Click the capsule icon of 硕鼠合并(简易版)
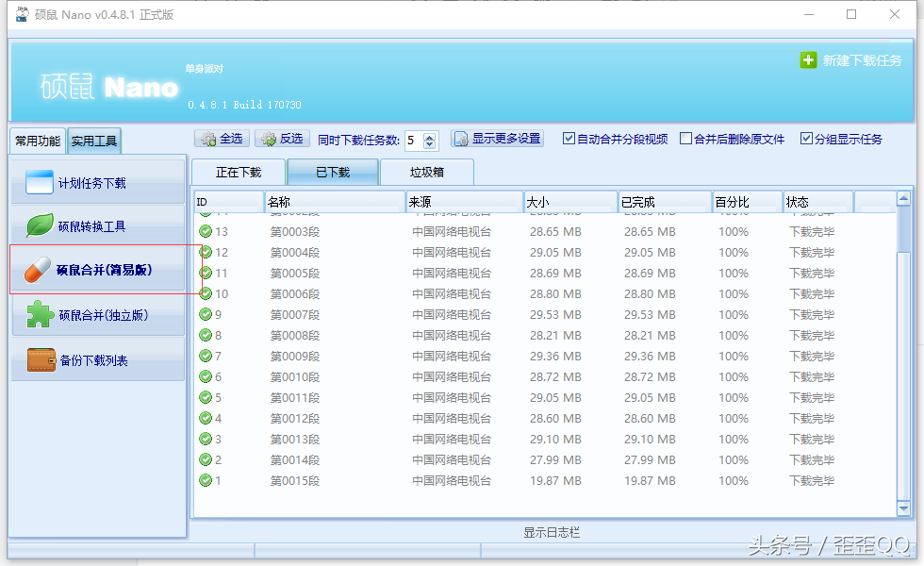The width and height of the screenshot is (924, 566). click(x=38, y=270)
